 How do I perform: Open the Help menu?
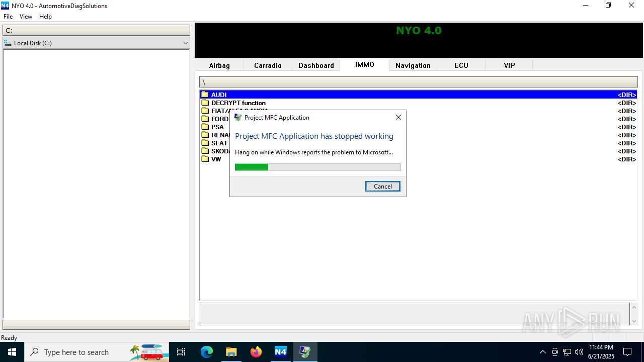(45, 17)
